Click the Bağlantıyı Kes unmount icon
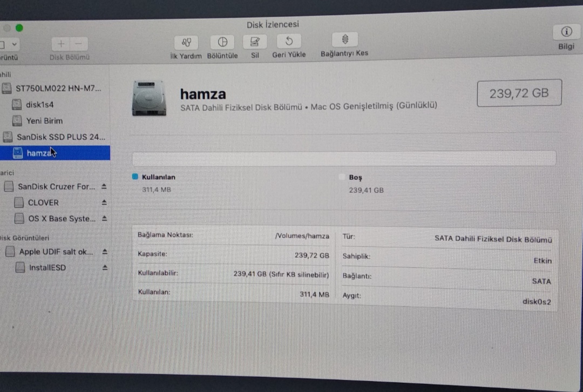Viewport: 583px width, 392px height. tap(345, 39)
